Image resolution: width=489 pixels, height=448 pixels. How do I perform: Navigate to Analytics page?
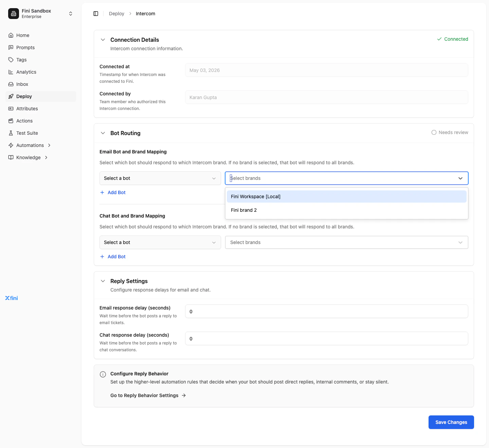click(41, 72)
